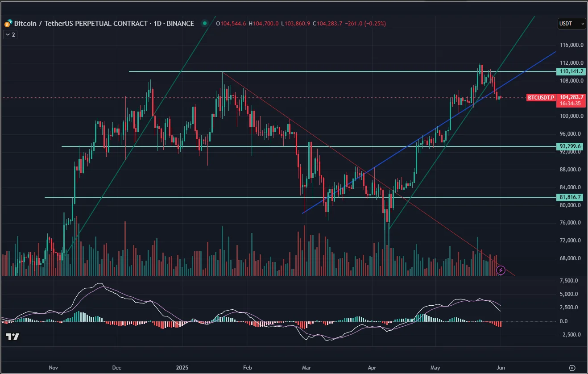
Task: Click the May label on time axis
Action: pos(435,368)
